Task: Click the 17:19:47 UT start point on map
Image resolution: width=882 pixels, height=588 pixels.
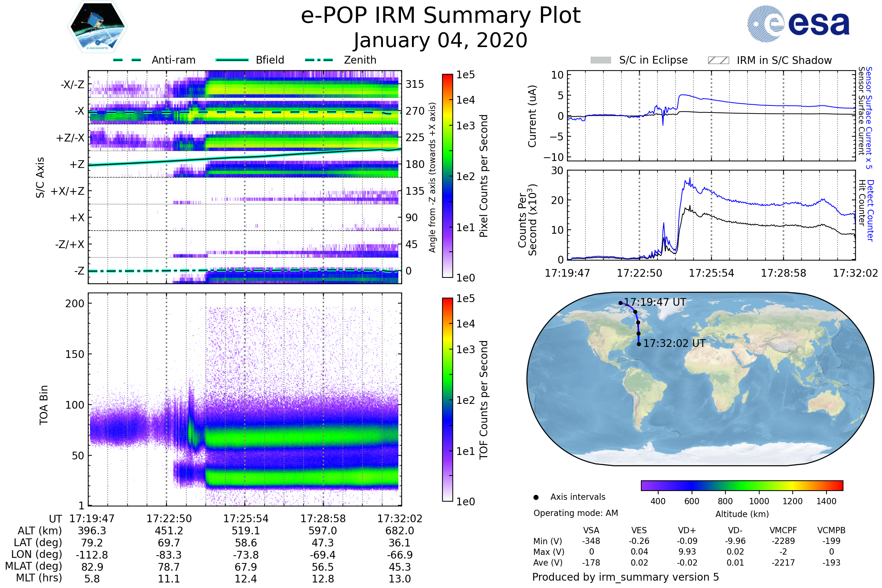Action: (621, 303)
